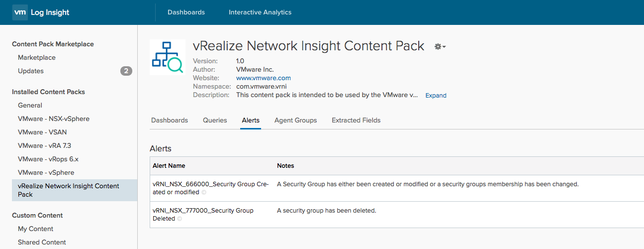Open Interactive Analytics from the top navigation

[x=260, y=12]
